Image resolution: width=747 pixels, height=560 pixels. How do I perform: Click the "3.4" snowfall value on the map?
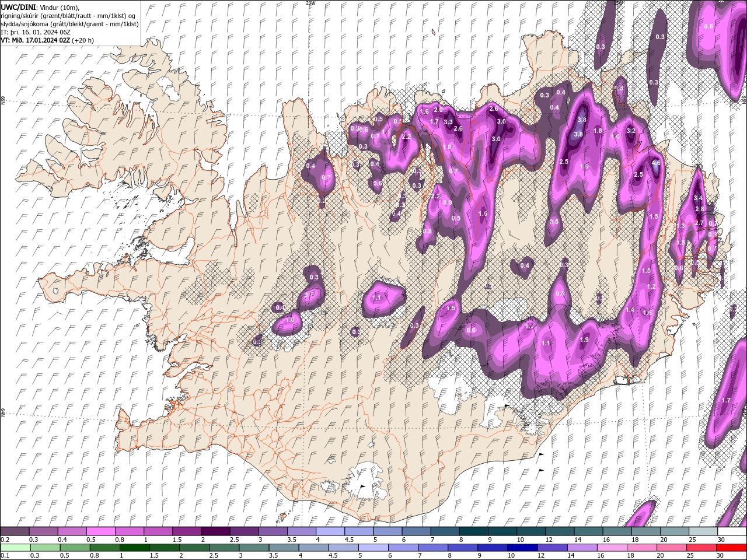tap(698, 198)
